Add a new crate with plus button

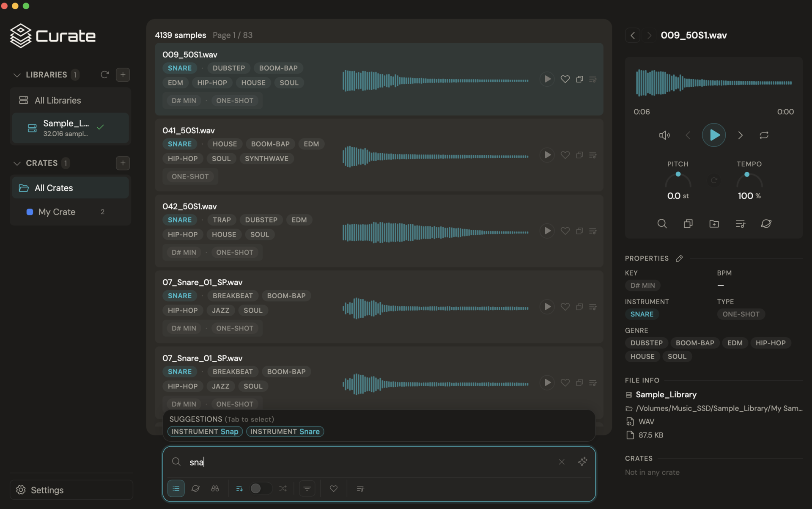point(123,163)
